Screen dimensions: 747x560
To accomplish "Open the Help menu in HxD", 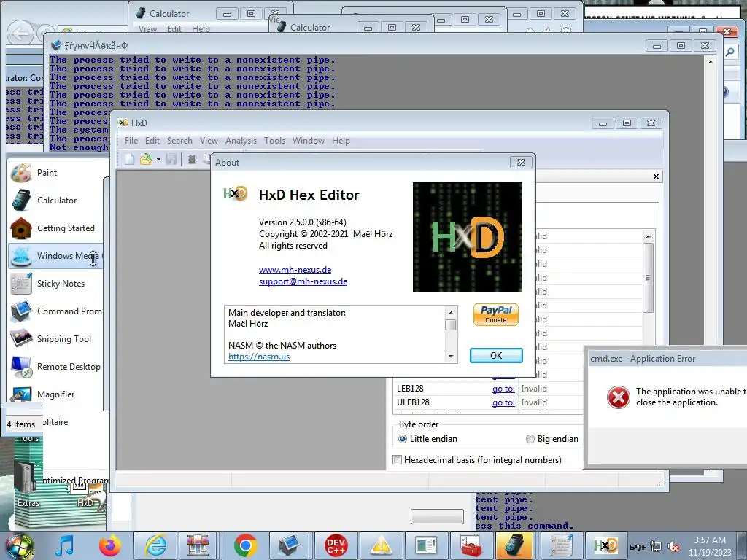I will (341, 141).
